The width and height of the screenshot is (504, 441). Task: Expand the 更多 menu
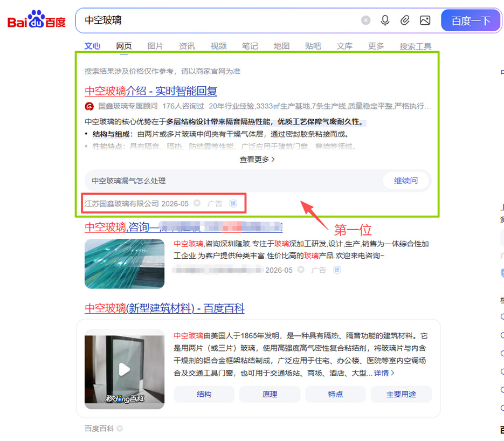[x=376, y=46]
